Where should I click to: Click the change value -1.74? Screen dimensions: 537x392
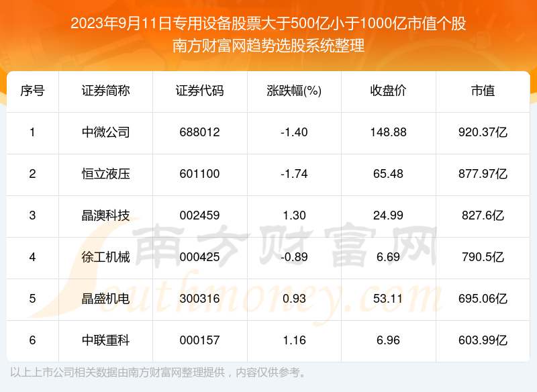pyautogui.click(x=294, y=174)
